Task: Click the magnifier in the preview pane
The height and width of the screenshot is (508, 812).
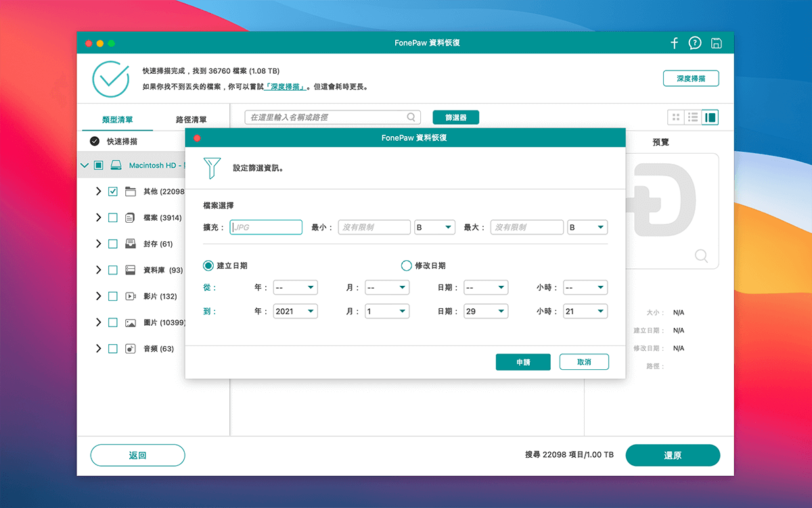Action: (702, 255)
